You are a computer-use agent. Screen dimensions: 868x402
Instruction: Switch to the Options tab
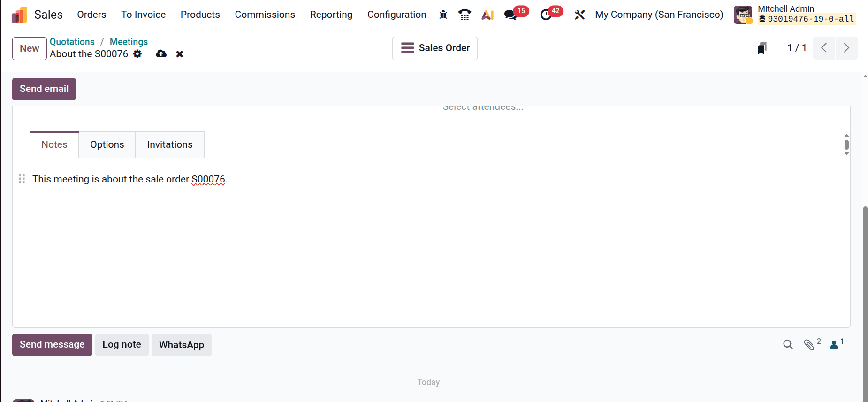(x=107, y=144)
